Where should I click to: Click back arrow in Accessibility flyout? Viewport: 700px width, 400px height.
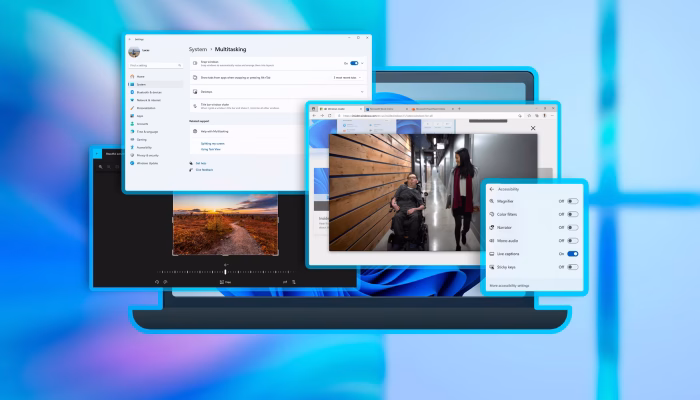click(x=491, y=188)
